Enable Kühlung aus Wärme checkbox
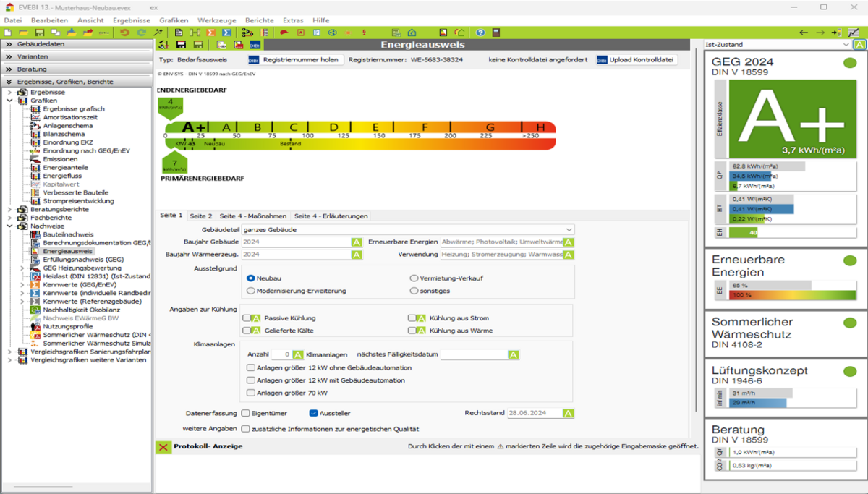The height and width of the screenshot is (494, 868). tap(412, 331)
